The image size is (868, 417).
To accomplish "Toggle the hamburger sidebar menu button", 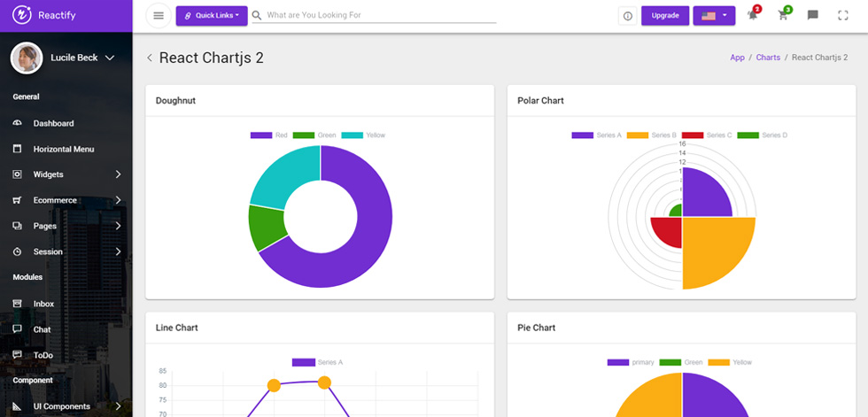I will click(159, 15).
